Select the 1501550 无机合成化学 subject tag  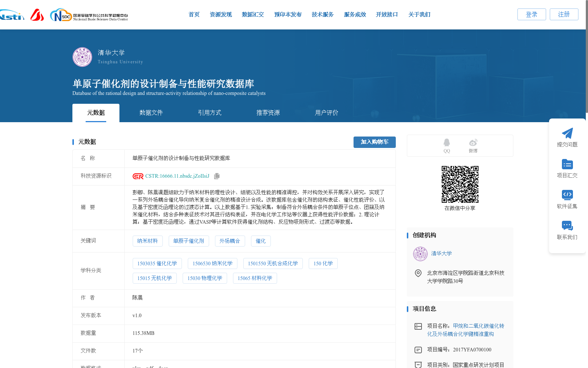coord(273,263)
